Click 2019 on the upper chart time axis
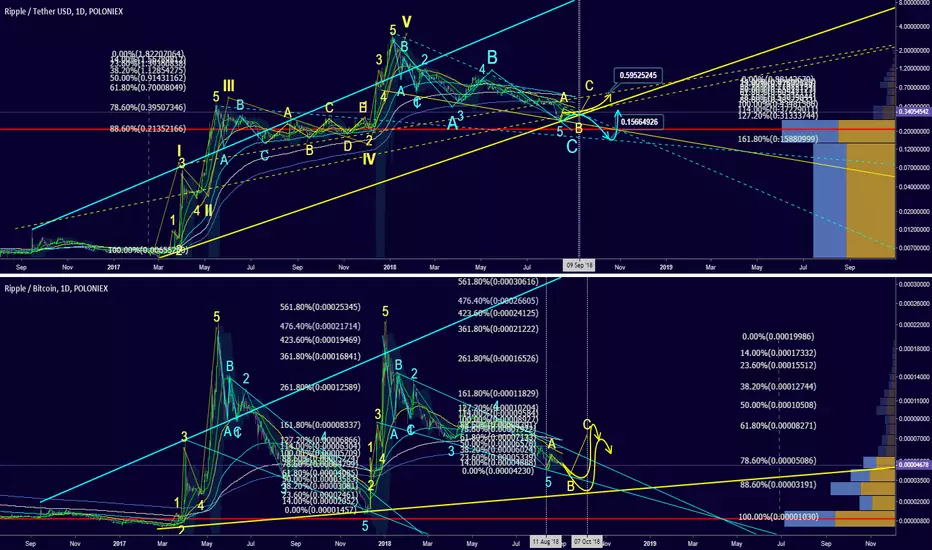932x550 pixels. pyautogui.click(x=666, y=268)
